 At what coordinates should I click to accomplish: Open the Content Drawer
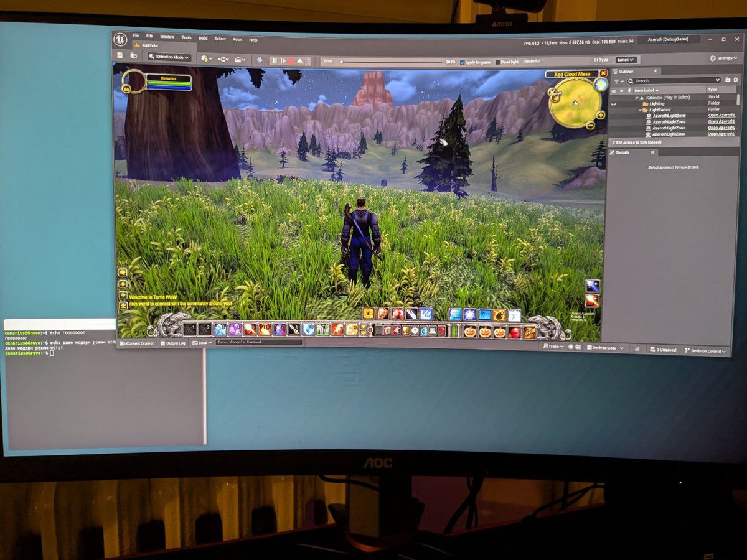(x=137, y=343)
